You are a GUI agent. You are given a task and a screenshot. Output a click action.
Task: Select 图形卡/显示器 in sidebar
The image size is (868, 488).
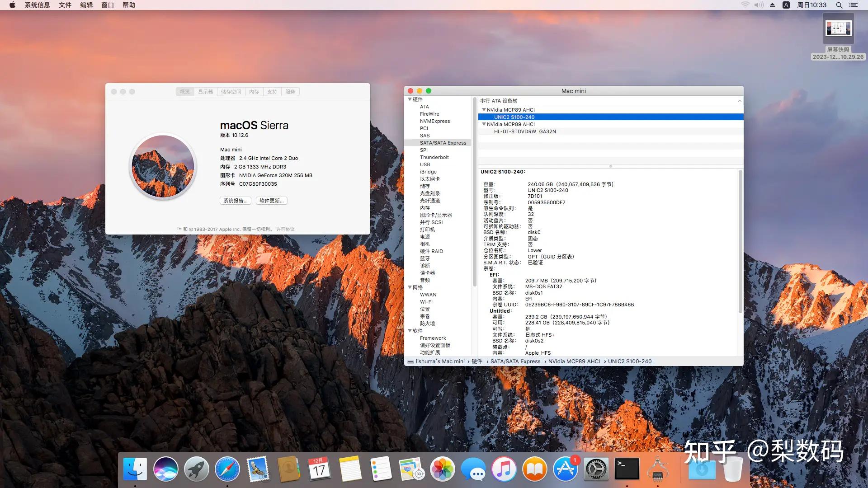pyautogui.click(x=436, y=215)
